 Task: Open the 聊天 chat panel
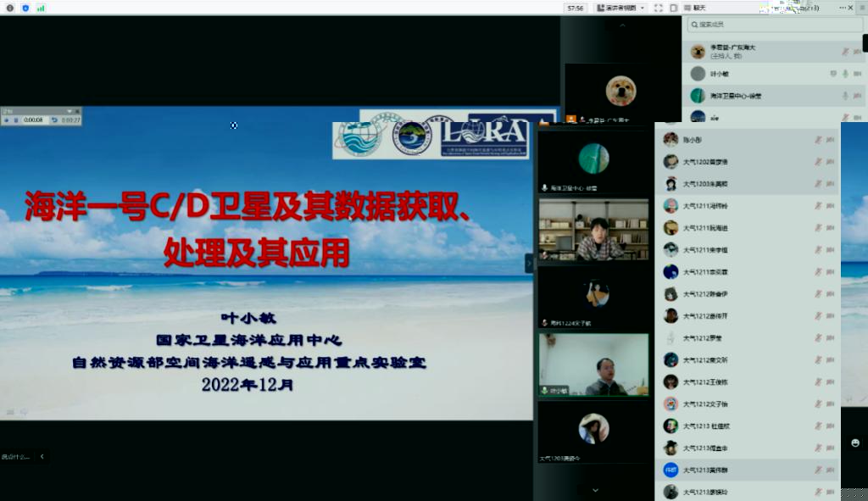695,8
